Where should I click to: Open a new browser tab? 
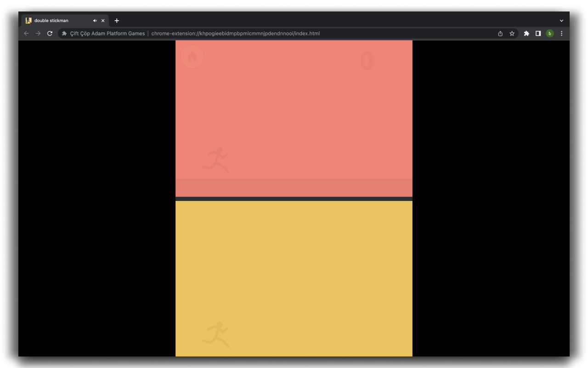tap(117, 21)
